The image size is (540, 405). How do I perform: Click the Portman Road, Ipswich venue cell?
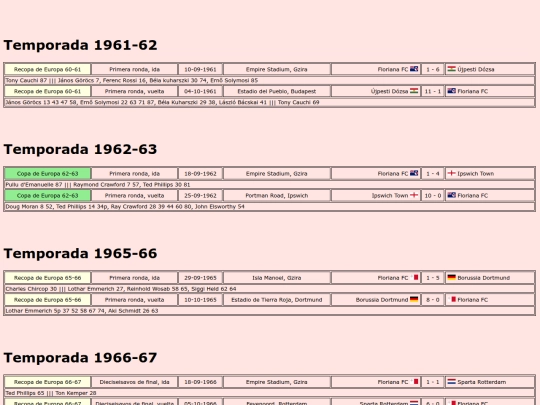tap(277, 196)
